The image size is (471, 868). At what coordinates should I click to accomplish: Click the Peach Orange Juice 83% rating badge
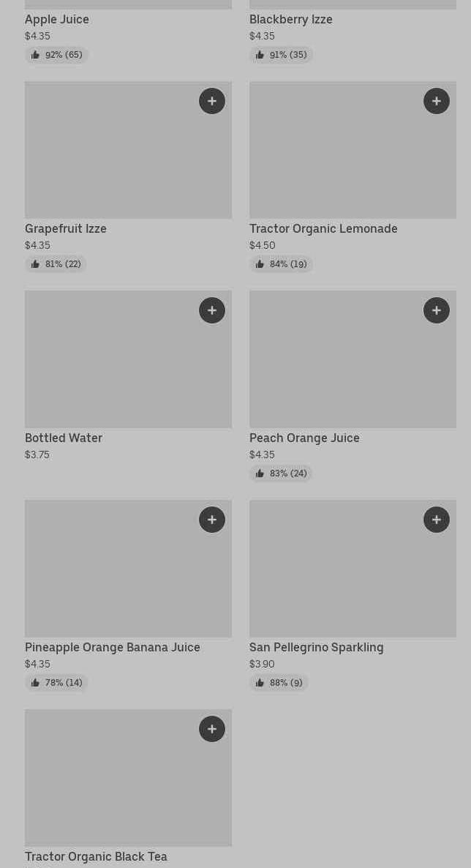coord(281,474)
